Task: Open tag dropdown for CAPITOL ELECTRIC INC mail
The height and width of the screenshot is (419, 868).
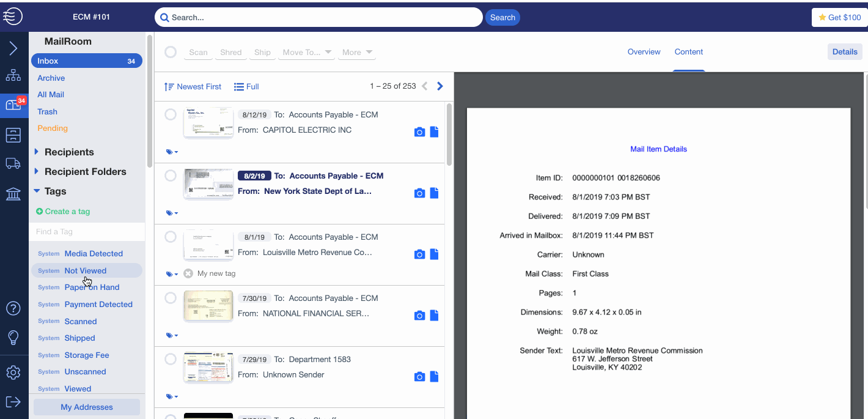Action: coord(172,152)
